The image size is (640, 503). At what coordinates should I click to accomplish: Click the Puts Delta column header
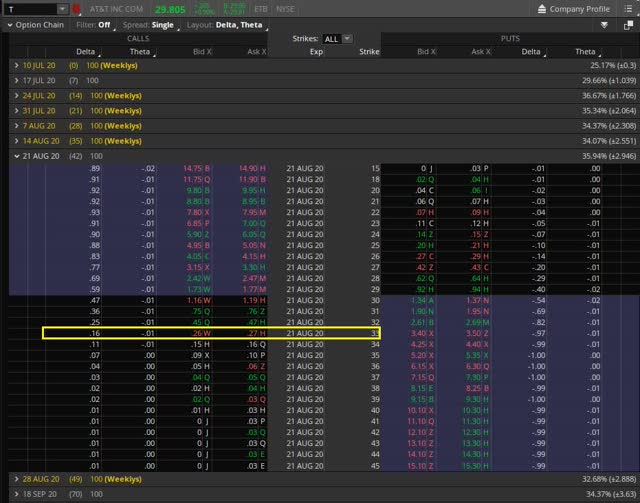(531, 51)
